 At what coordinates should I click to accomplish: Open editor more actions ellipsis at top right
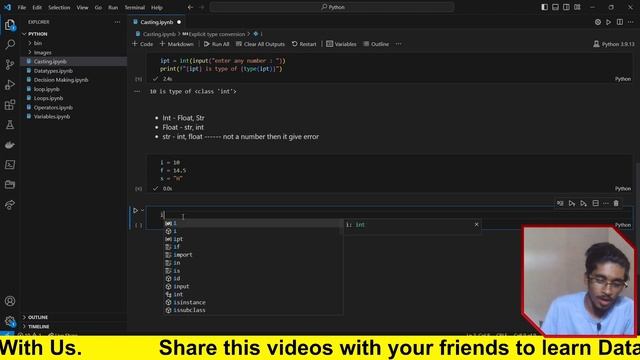click(x=631, y=22)
